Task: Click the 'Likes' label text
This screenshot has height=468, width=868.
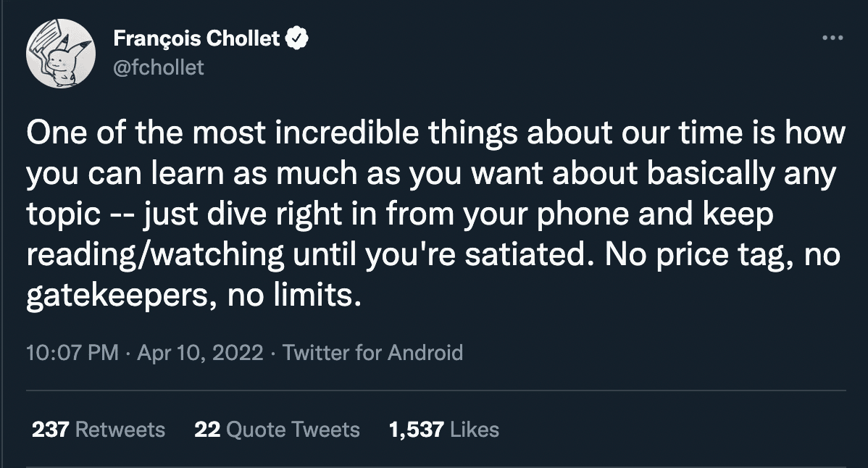Action: 475,430
